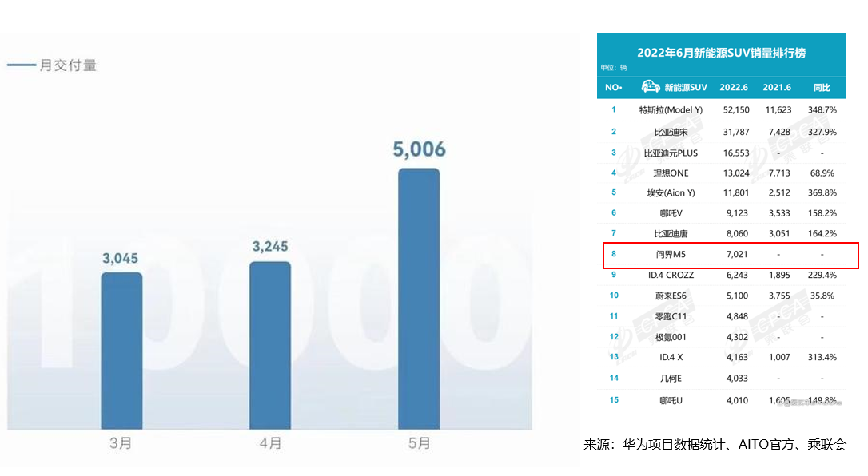This screenshot has width=868, height=476.
Task: Select the 13,024 sales figure
Action: coord(736,173)
